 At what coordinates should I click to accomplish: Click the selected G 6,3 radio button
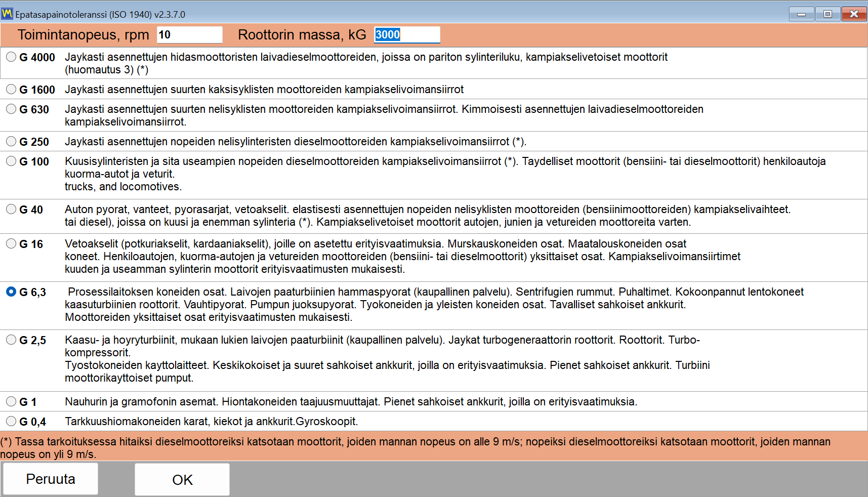click(11, 292)
